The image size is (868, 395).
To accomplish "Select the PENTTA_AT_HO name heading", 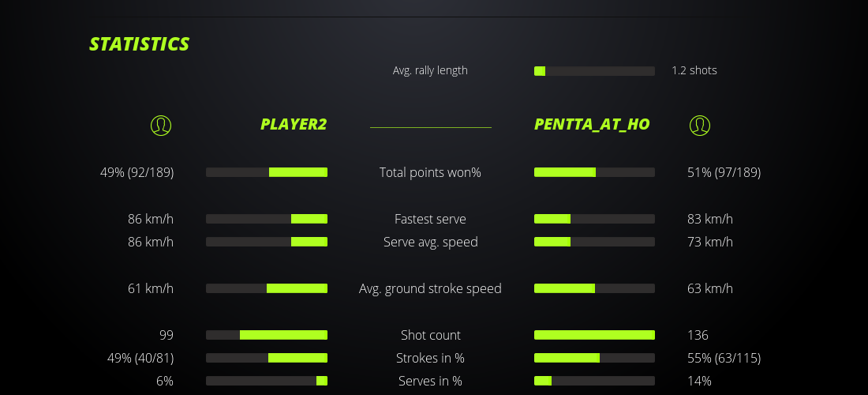I will click(592, 124).
